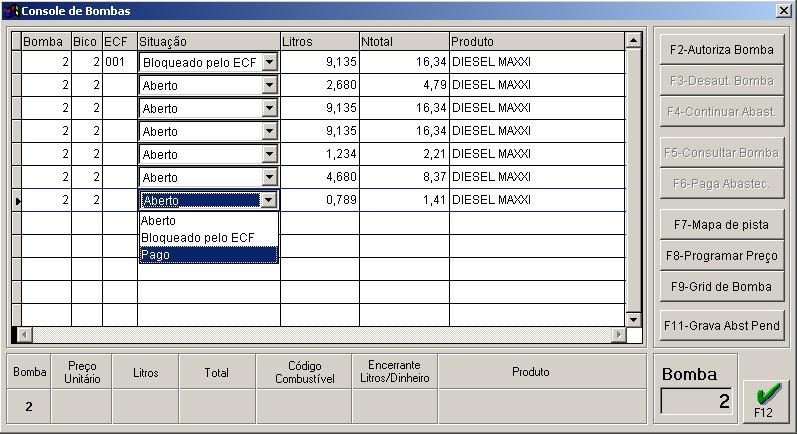The image size is (797, 434).
Task: Click F6-Paga Abastec. button
Action: pyautogui.click(x=721, y=183)
